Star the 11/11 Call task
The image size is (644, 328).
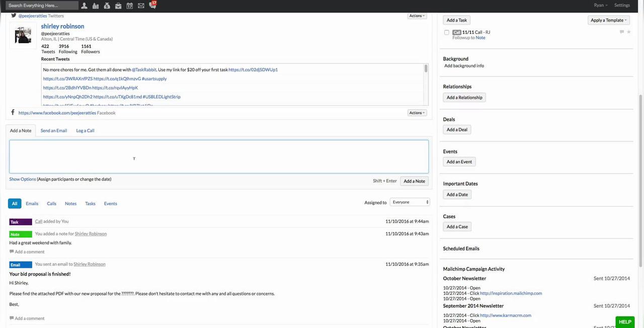[x=628, y=32]
